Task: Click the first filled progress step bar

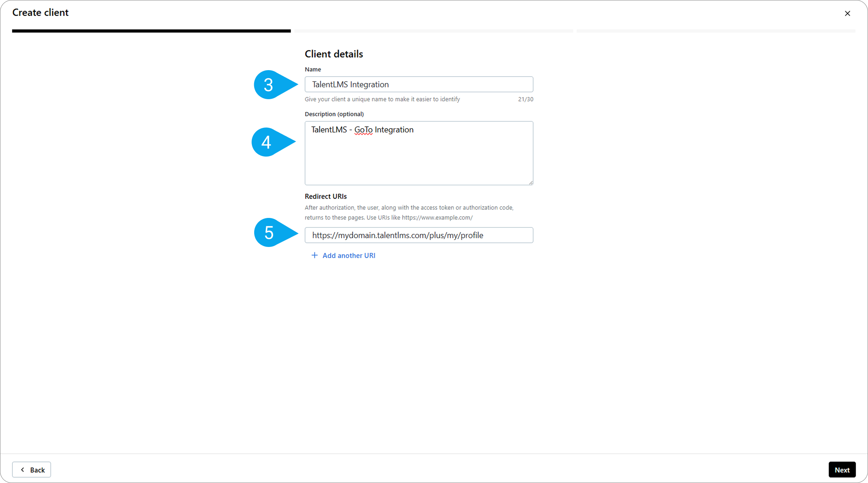Action: tap(151, 31)
